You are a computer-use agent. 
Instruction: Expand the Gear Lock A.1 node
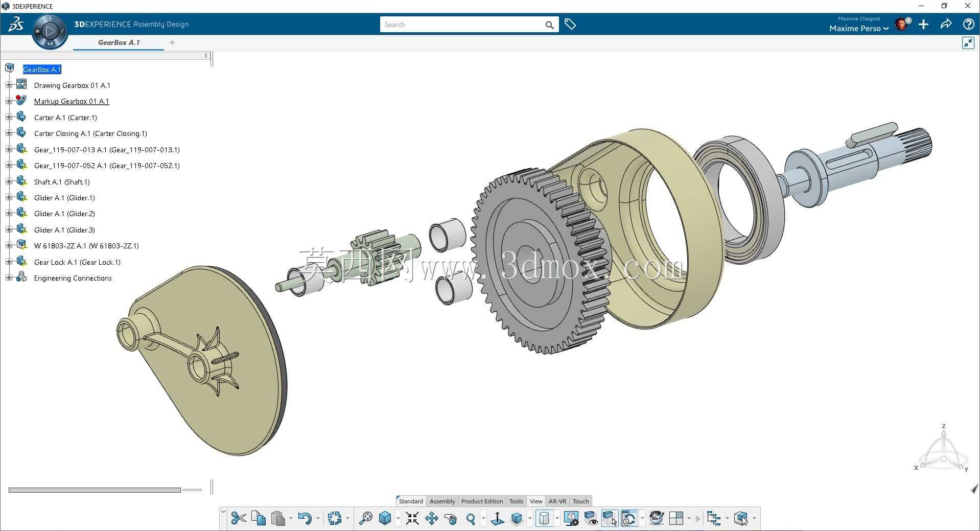(9, 262)
